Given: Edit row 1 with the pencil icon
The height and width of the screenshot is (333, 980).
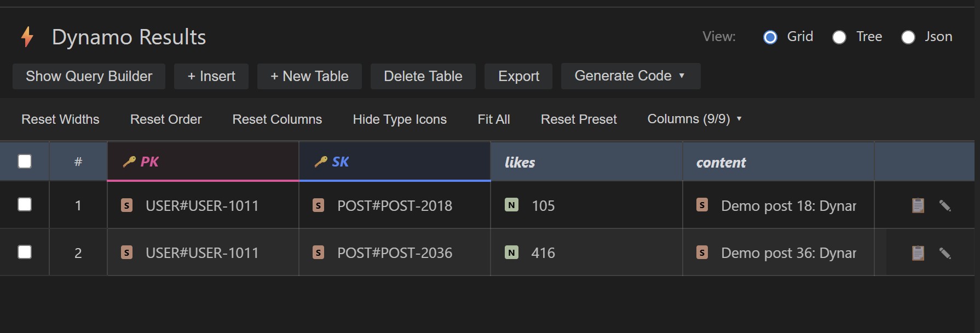Looking at the screenshot, I should tap(945, 205).
